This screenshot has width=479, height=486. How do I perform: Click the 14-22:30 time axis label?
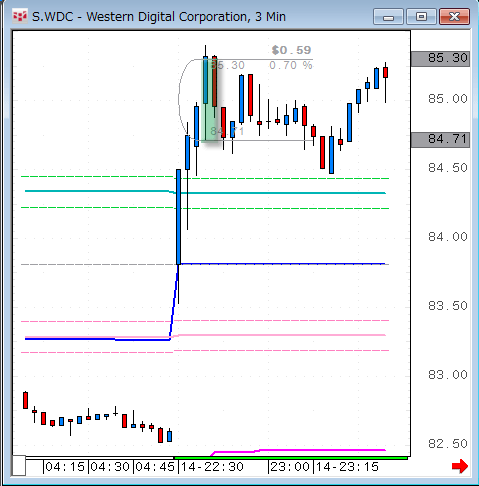coord(212,467)
